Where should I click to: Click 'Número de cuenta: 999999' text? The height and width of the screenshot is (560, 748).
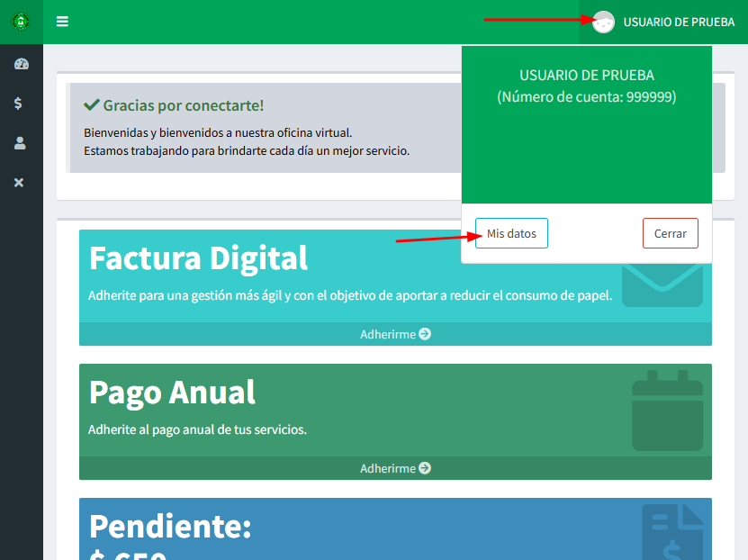tap(587, 97)
